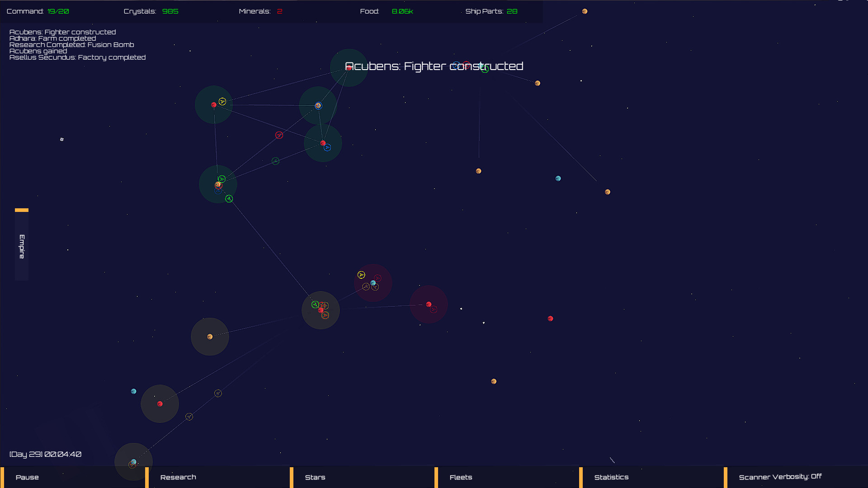Select blue fleet beside red star in green zone
The width and height of the screenshot is (868, 488).
pos(327,147)
